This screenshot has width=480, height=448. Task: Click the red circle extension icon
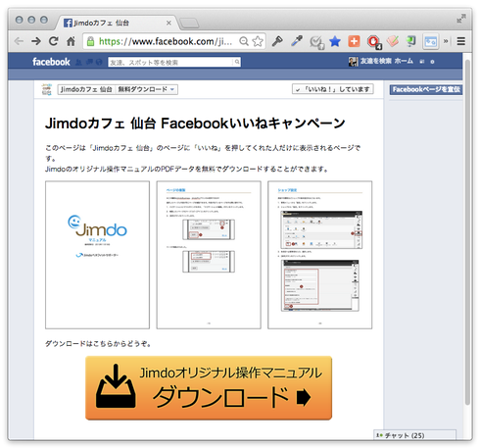point(374,42)
